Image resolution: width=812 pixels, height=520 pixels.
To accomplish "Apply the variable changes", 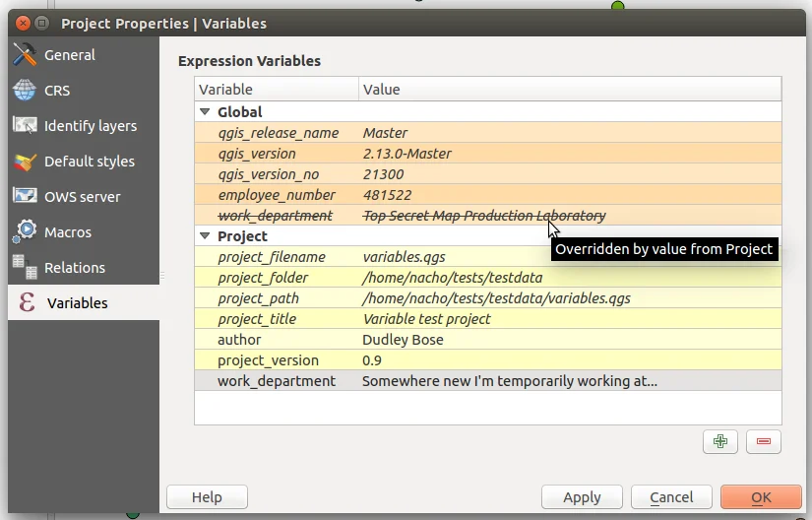I will point(582,497).
